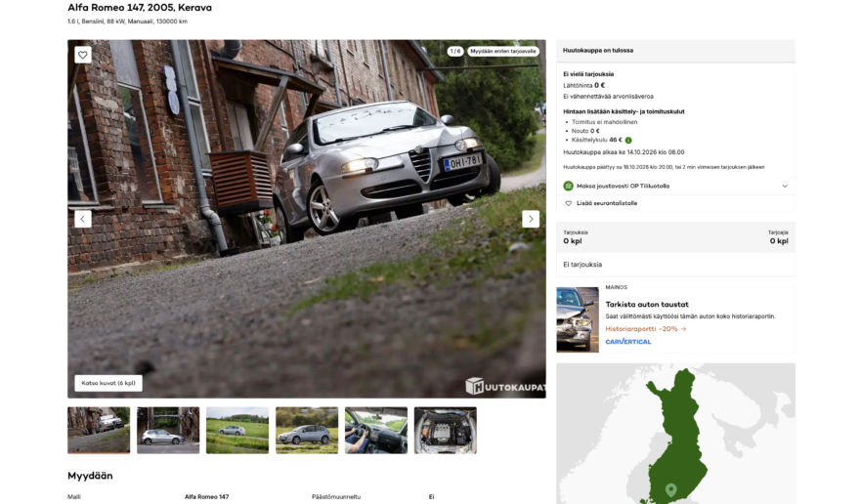Expand Maksa joustavasti OP Tililuotolla chevron

tap(785, 186)
